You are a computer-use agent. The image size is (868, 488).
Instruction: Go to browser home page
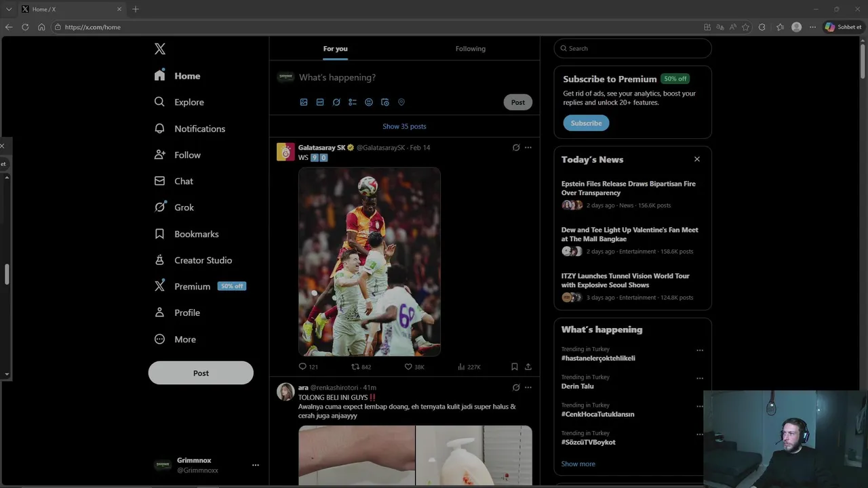41,27
